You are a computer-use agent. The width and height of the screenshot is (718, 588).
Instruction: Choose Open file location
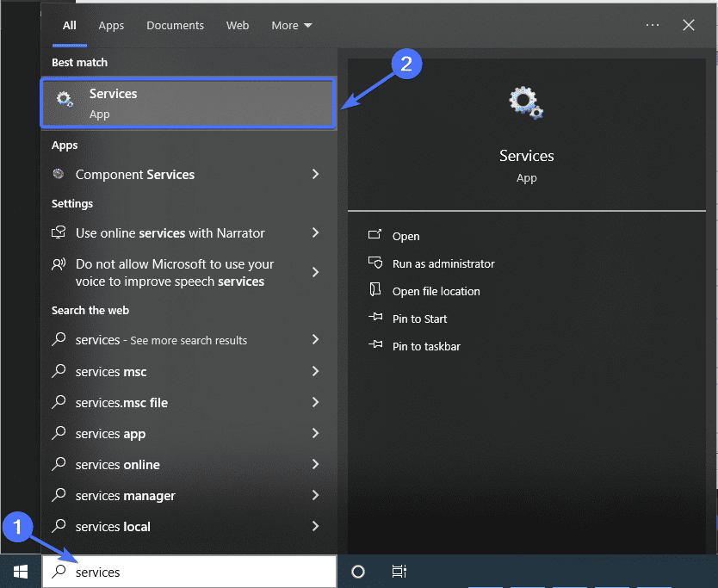click(x=436, y=291)
